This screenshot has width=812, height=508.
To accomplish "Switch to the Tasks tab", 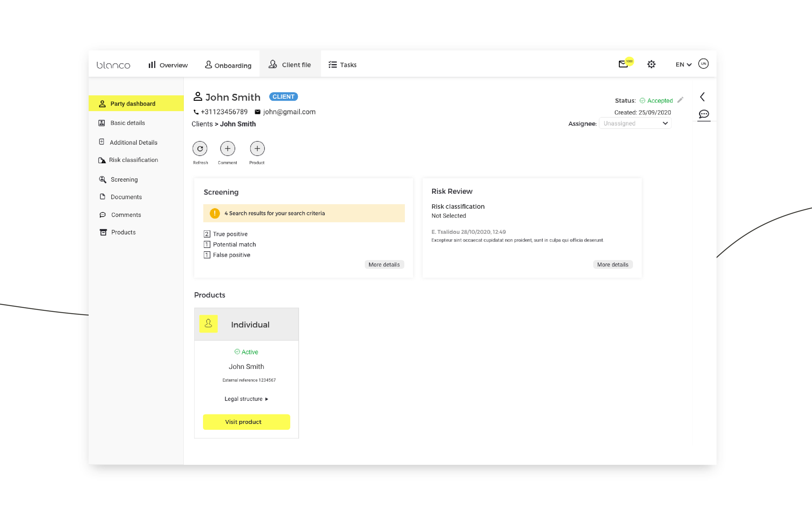I will [x=342, y=65].
